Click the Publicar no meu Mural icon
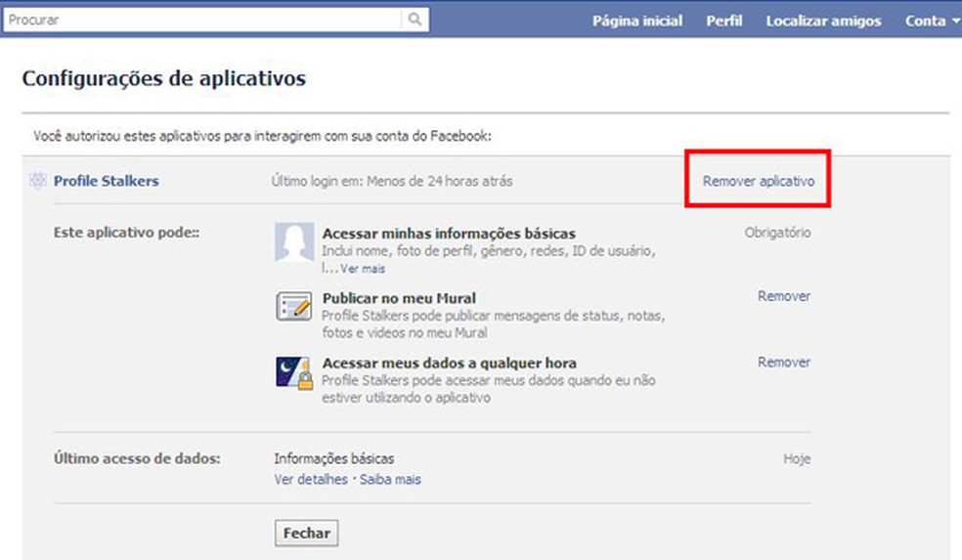 [294, 307]
